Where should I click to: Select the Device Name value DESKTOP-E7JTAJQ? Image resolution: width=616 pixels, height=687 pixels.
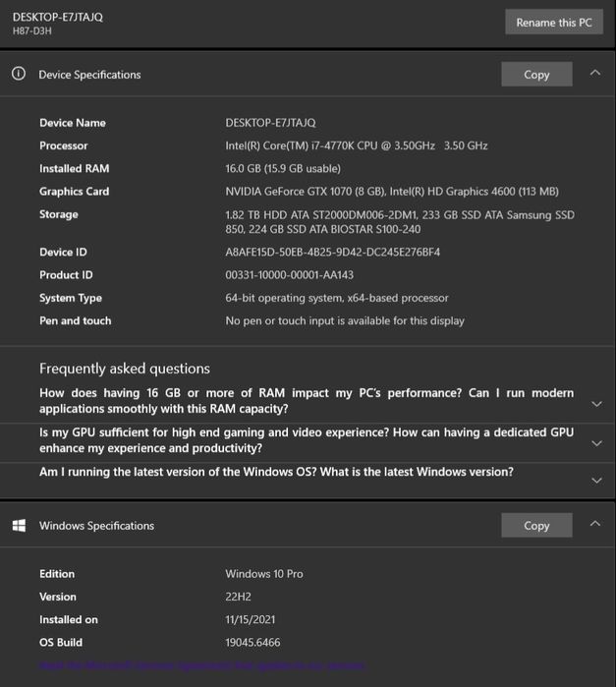270,123
